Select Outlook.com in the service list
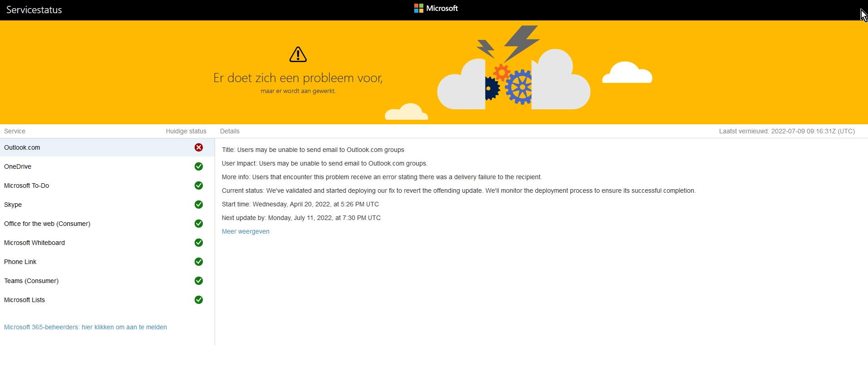This screenshot has height=391, width=868. 22,147
